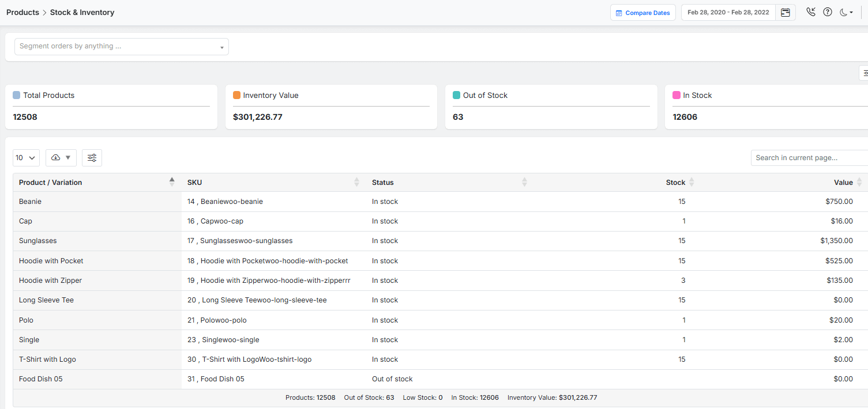The width and height of the screenshot is (868, 409).
Task: Click the partially hidden filter icon above In Stock card
Action: click(865, 73)
